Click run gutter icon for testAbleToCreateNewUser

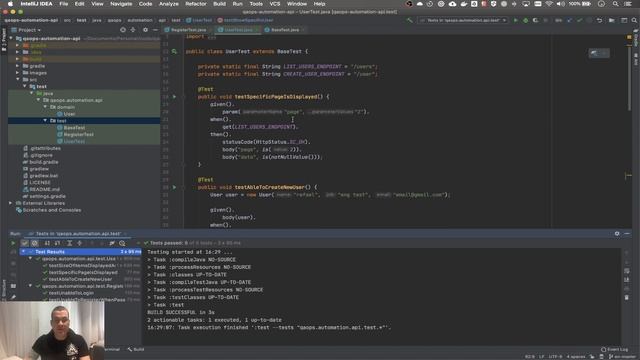pos(174,187)
